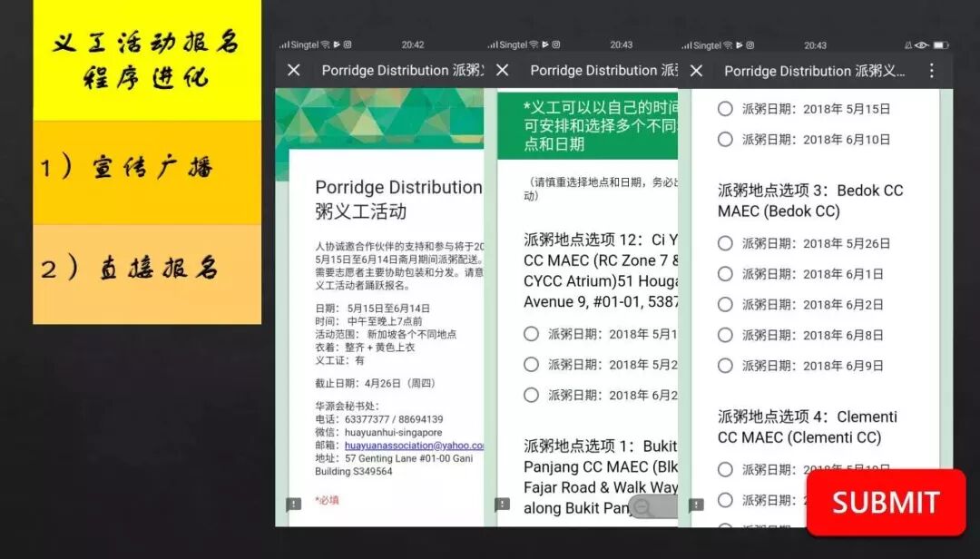Click the feedback icon beside 'along Bukit Pan' text
The height and width of the screenshot is (559, 980).
click(502, 504)
